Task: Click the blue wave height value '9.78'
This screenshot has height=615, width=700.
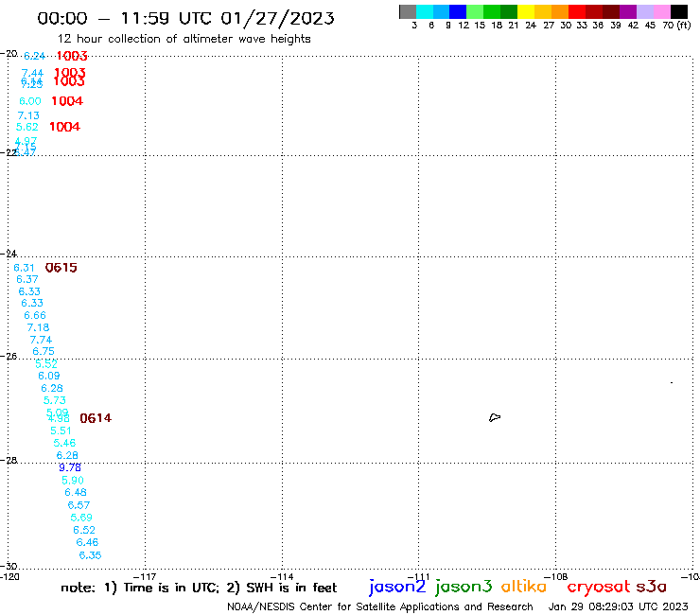Action: tap(70, 467)
